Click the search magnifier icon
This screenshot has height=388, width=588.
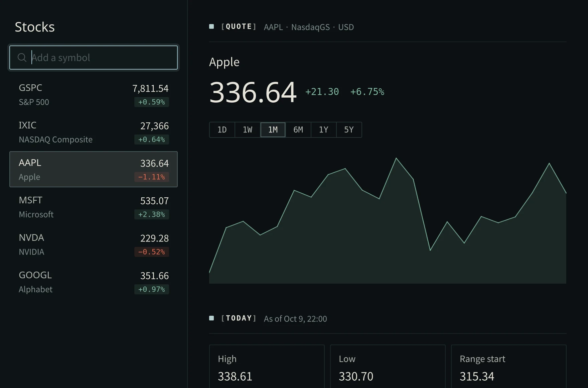(x=22, y=58)
